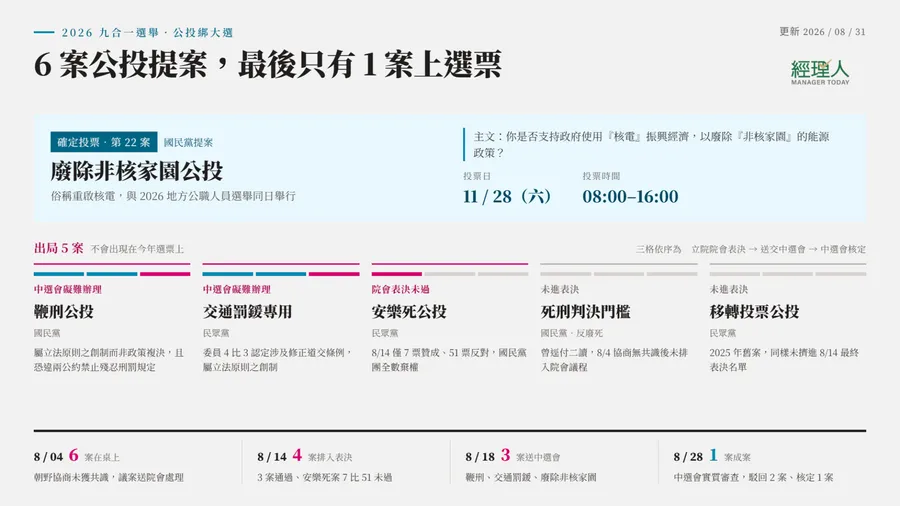Viewport: 900px width, 506px height.
Task: Click the timeline entry 8 / 18 3 案送中選會
Action: (x=513, y=456)
